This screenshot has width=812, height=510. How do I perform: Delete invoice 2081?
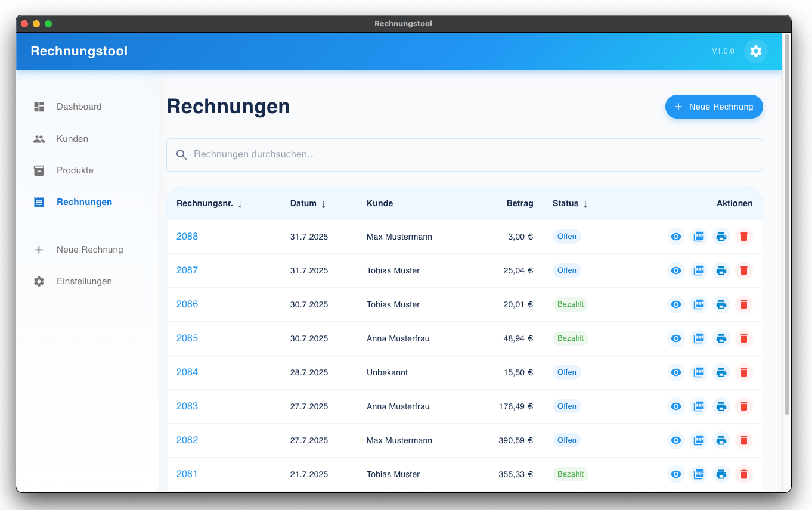tap(744, 474)
